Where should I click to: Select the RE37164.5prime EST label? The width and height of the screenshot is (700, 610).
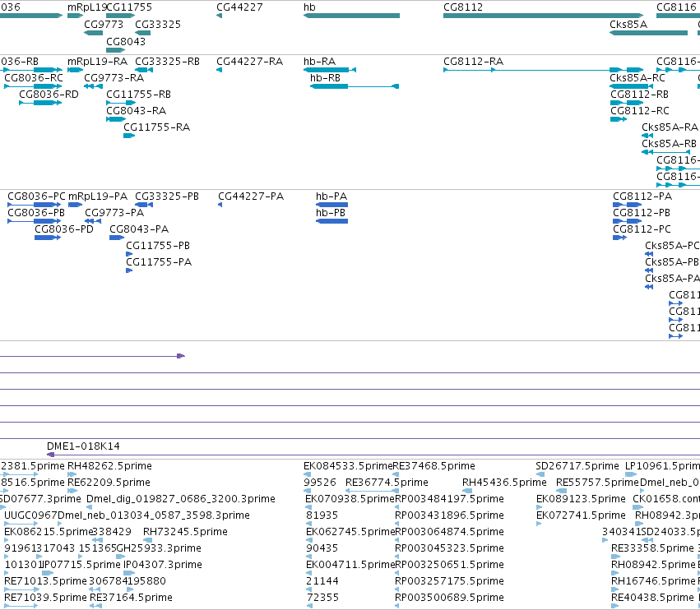(131, 598)
